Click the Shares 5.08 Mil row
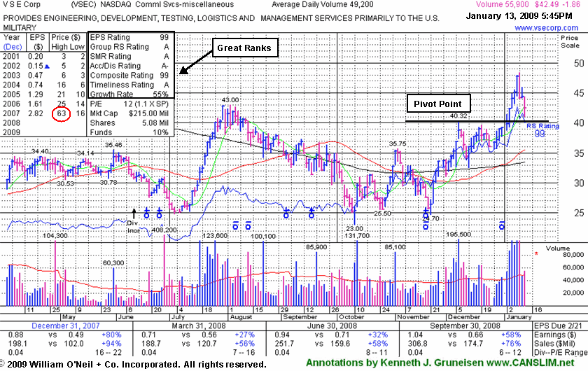Image resolution: width=588 pixels, height=371 pixels. pyautogui.click(x=129, y=123)
